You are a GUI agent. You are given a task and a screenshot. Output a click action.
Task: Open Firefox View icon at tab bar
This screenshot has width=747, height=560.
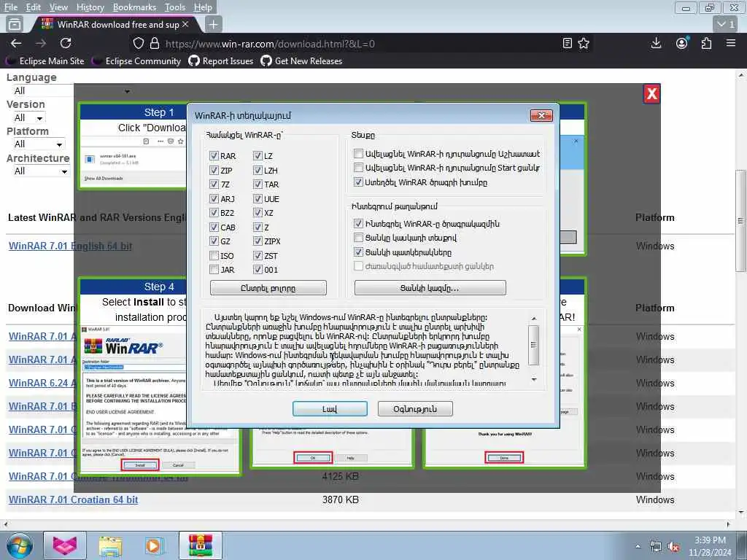[x=15, y=24]
